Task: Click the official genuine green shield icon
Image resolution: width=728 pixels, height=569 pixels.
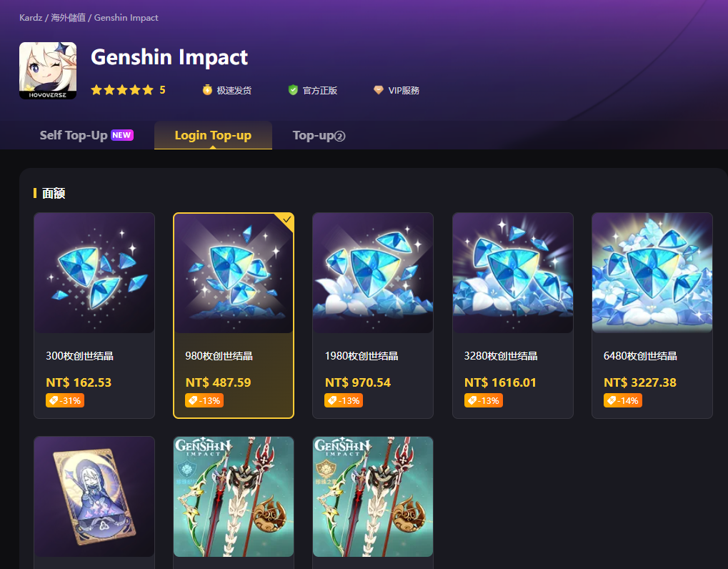Action: [292, 90]
